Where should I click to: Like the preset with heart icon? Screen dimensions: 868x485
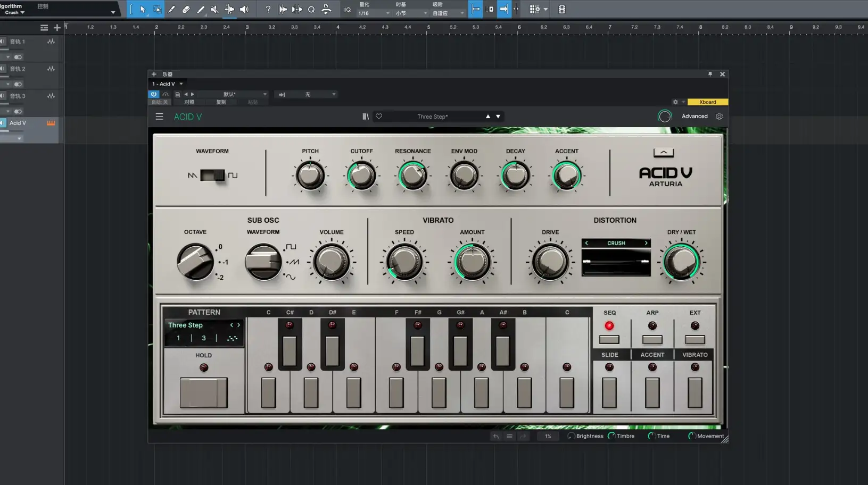pyautogui.click(x=379, y=116)
